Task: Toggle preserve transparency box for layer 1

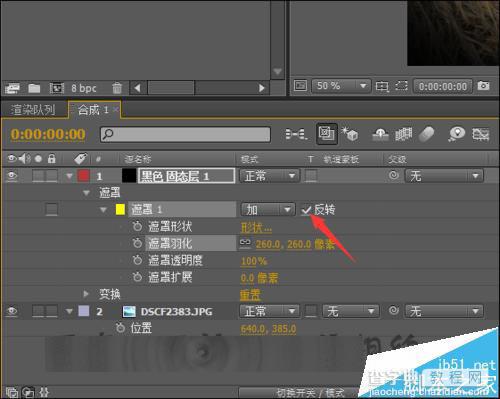Action: click(311, 176)
